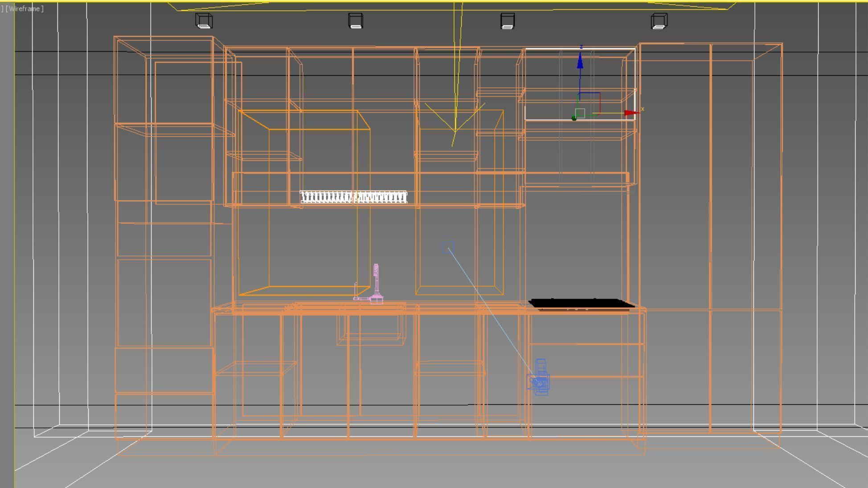The height and width of the screenshot is (488, 868).
Task: Click the gizmo center square handle
Action: pos(580,113)
